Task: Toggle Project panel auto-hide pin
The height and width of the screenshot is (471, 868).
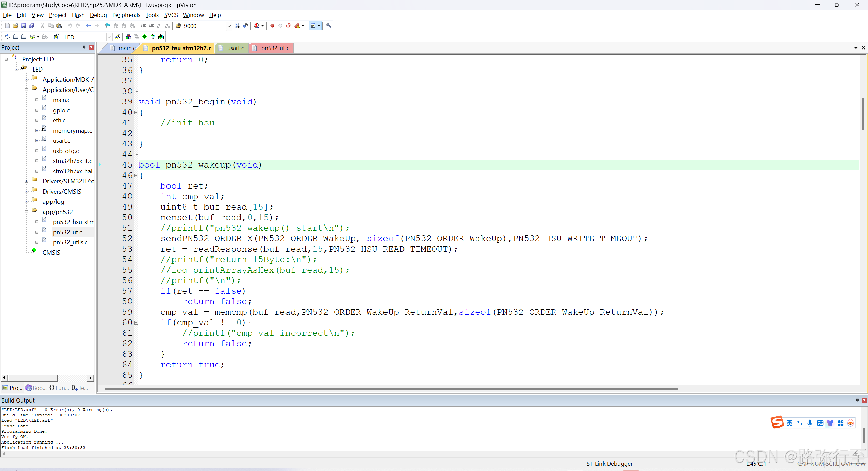Action: click(x=84, y=47)
